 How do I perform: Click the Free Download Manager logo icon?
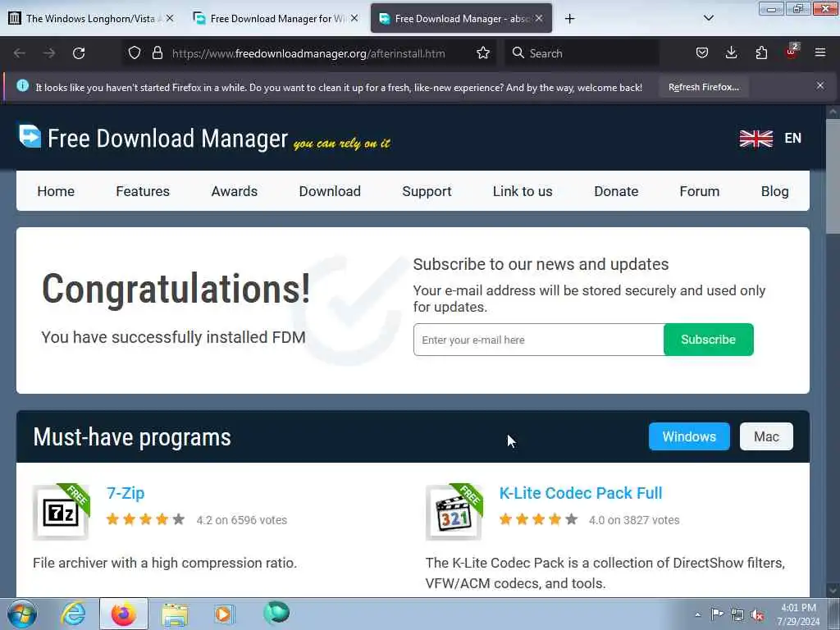click(30, 136)
